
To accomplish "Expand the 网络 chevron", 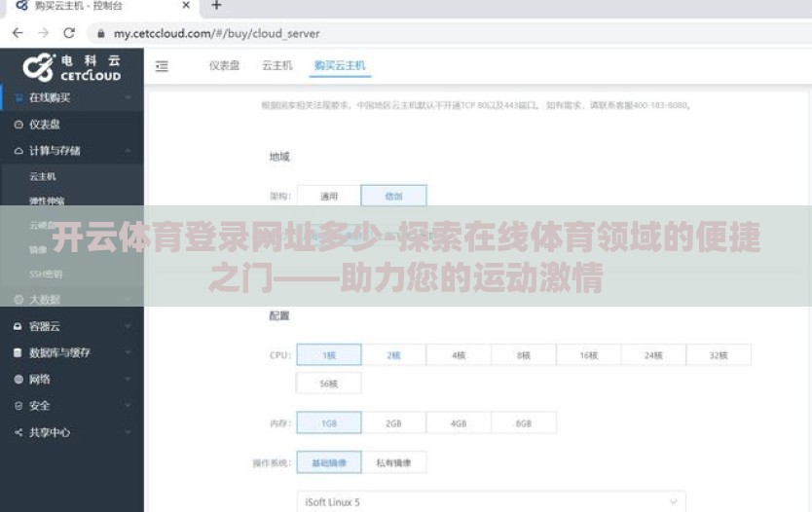I will (128, 379).
